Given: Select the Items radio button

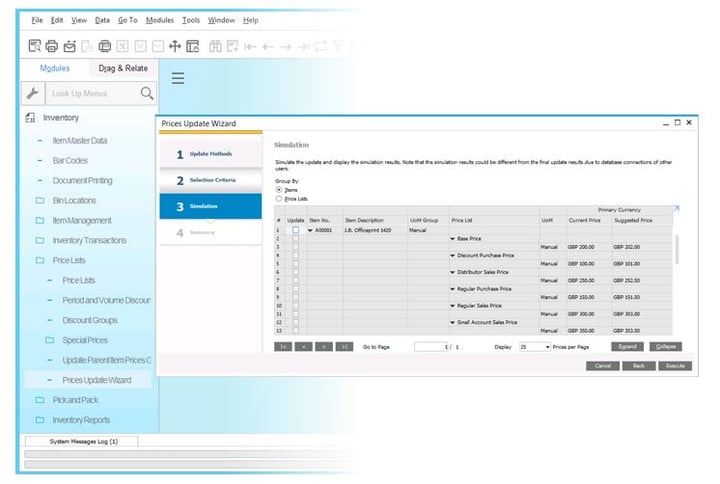Looking at the screenshot, I should [x=279, y=190].
